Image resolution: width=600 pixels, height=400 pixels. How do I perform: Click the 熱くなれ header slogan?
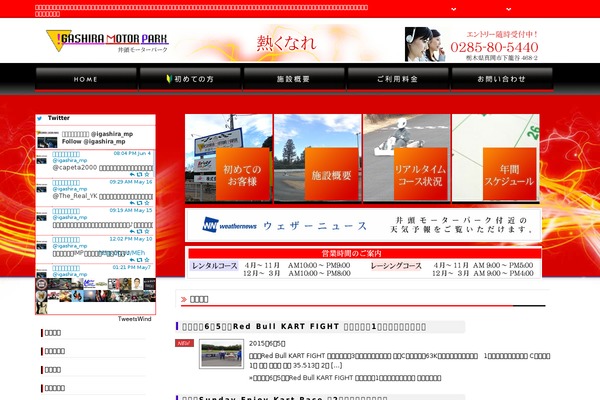pos(287,42)
